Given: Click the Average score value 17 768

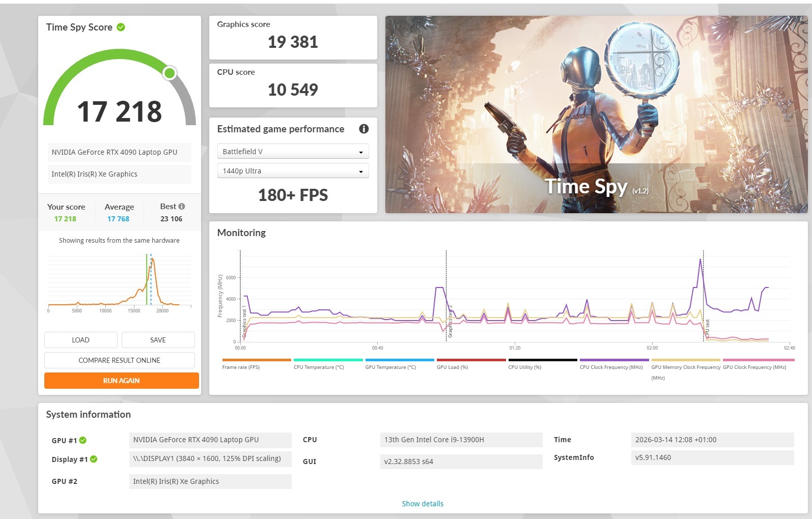Looking at the screenshot, I should (x=118, y=219).
